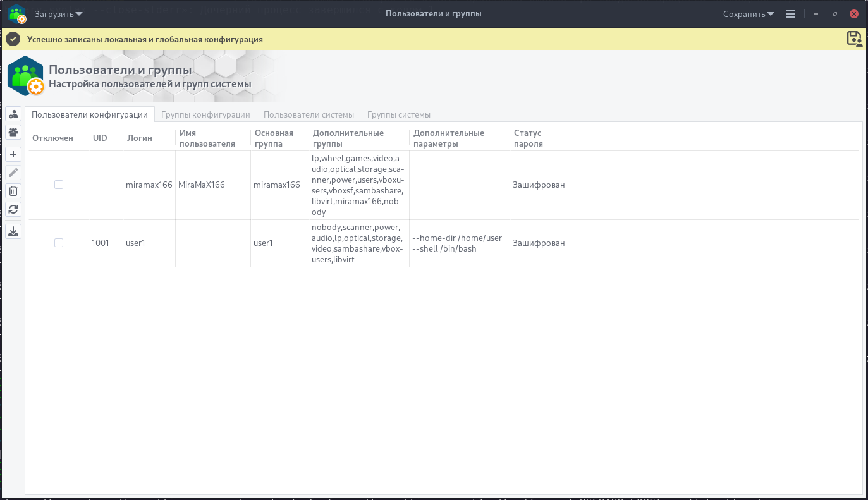
Task: Click the users icon in the left sidebar
Action: (x=13, y=114)
